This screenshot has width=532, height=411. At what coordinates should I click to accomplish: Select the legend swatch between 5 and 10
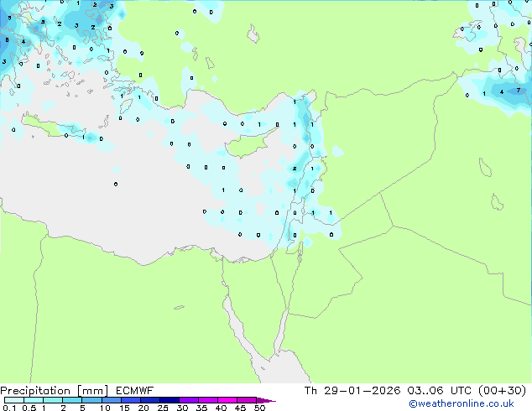point(91,400)
